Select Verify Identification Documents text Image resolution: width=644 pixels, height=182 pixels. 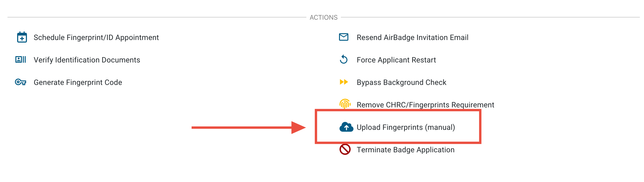pos(87,60)
